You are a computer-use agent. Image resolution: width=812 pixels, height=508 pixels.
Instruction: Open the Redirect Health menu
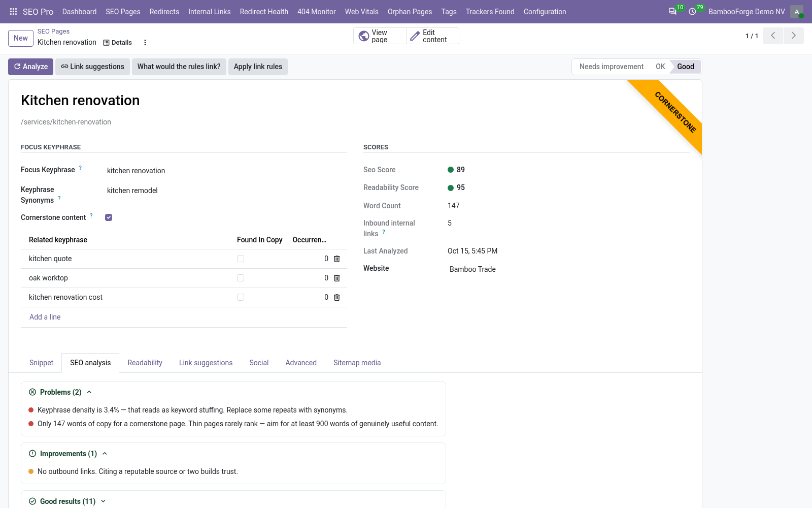tap(264, 12)
